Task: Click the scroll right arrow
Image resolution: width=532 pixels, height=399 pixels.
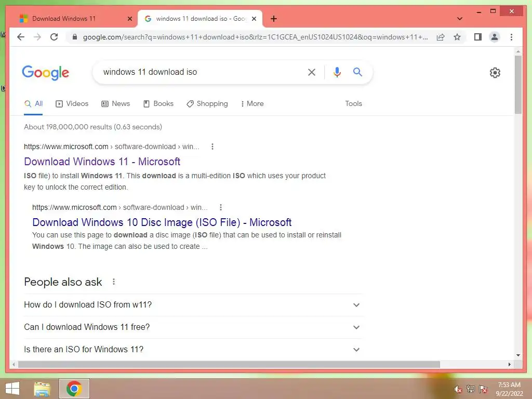Action: [x=509, y=364]
